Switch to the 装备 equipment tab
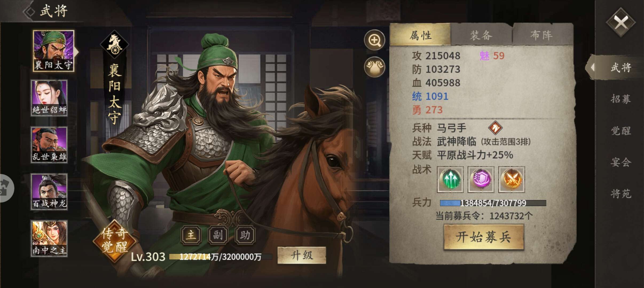This screenshot has height=288, width=644. pos(481,35)
